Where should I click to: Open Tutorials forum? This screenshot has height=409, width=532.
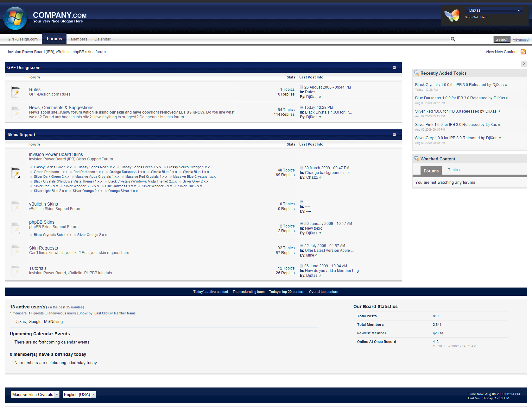(38, 268)
